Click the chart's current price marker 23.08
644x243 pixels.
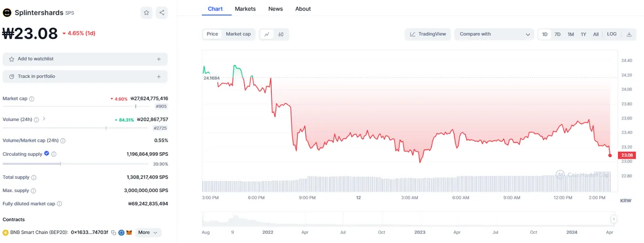(626, 155)
